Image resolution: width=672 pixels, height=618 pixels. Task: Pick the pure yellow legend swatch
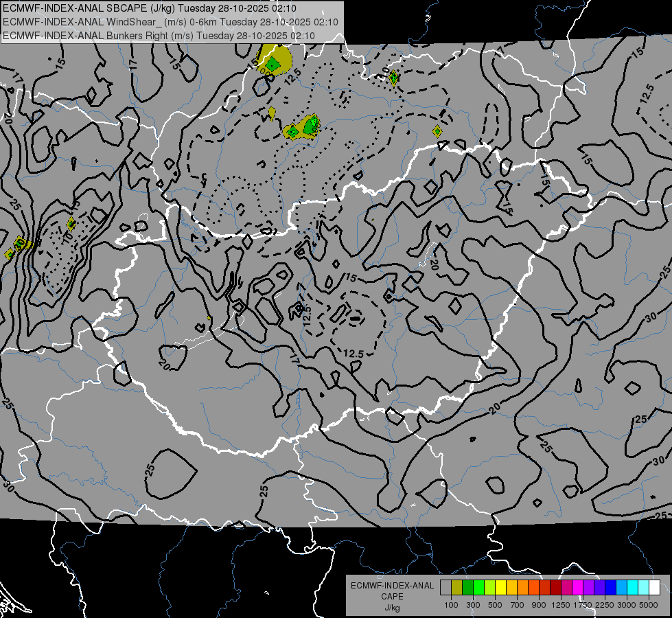coord(500,588)
